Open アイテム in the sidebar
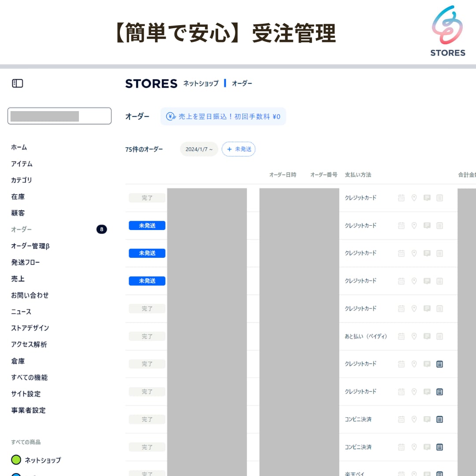This screenshot has width=476, height=476. [x=22, y=164]
